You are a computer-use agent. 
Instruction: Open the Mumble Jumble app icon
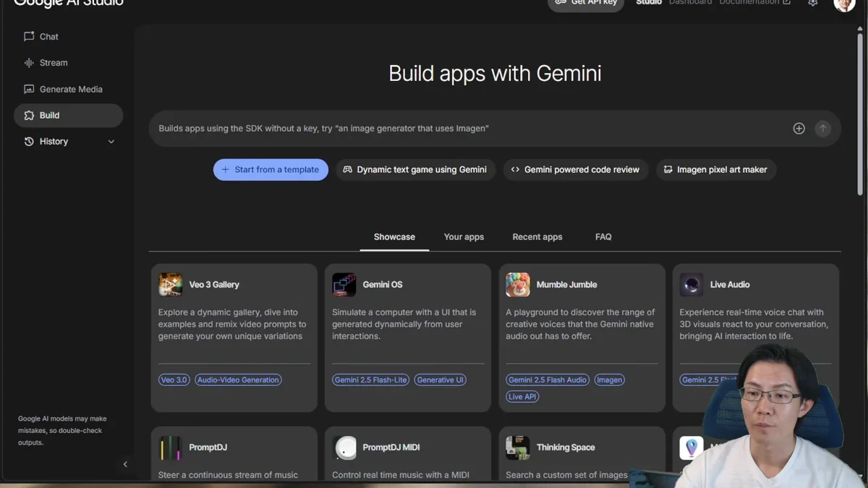tap(518, 285)
